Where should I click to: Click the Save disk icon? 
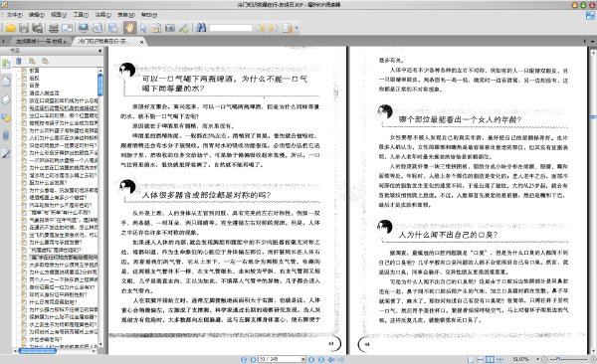click(24, 28)
